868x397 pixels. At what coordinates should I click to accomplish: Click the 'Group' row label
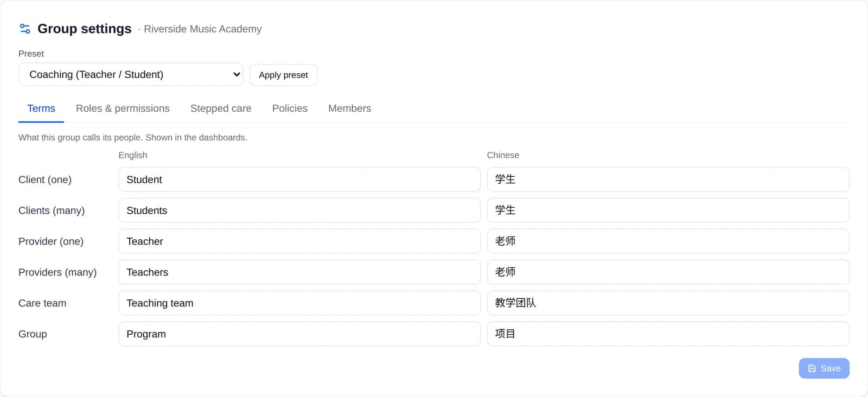pyautogui.click(x=33, y=334)
